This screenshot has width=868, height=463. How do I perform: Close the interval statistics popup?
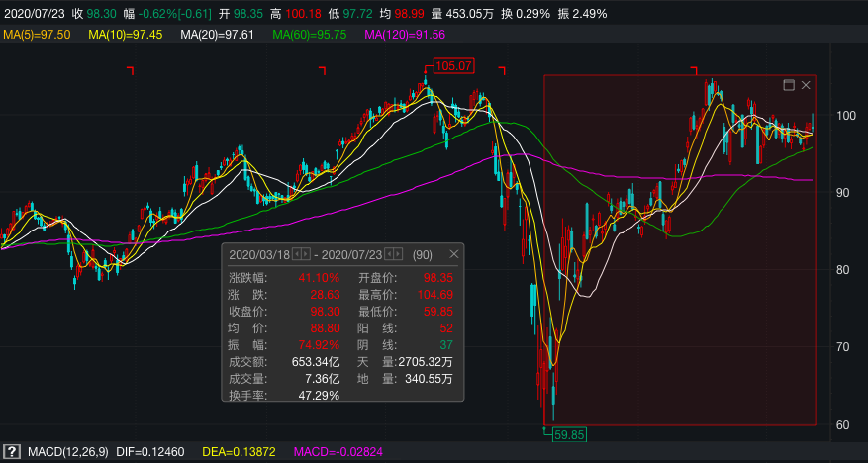454,254
